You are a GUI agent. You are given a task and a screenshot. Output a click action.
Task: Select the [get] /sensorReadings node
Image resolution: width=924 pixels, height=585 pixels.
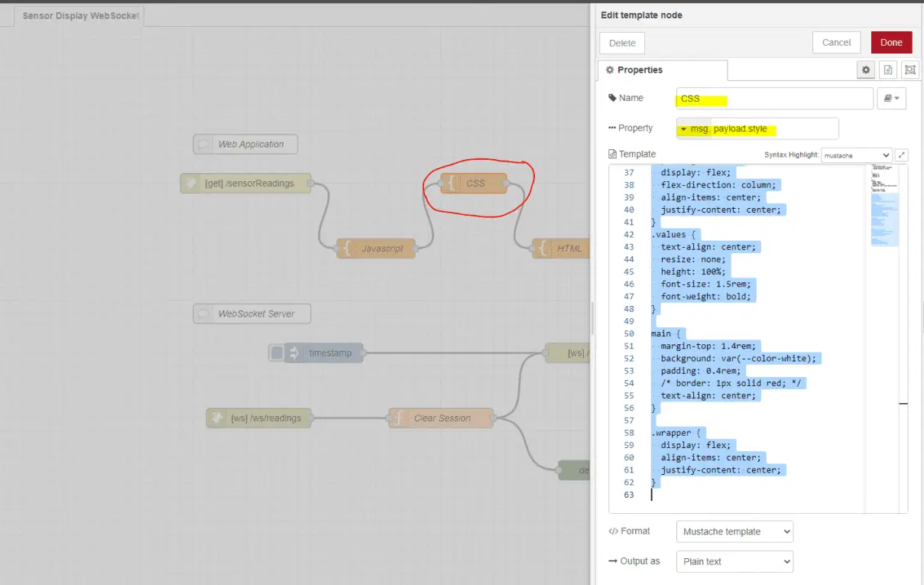pyautogui.click(x=245, y=183)
